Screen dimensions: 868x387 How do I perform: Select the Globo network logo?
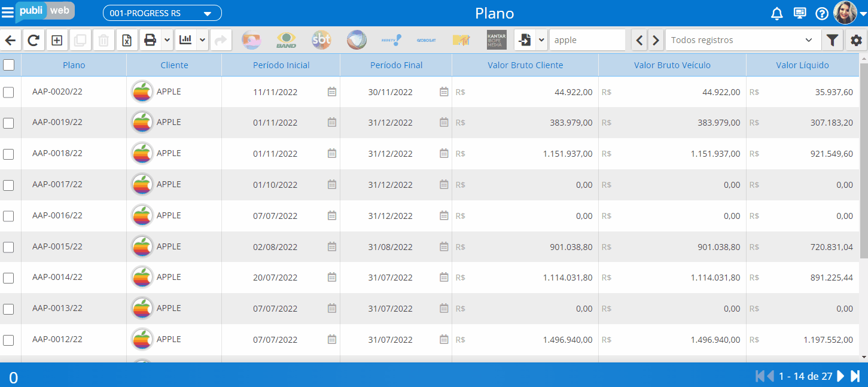pyautogui.click(x=251, y=40)
